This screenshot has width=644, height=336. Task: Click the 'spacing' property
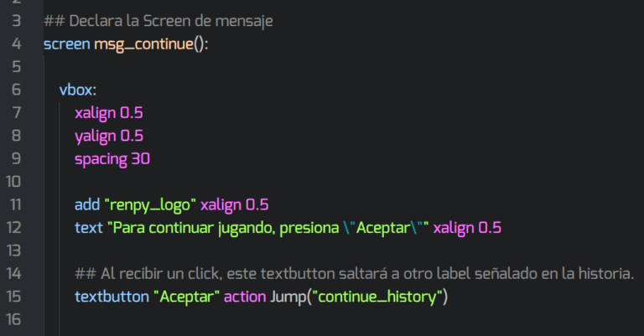point(100,158)
